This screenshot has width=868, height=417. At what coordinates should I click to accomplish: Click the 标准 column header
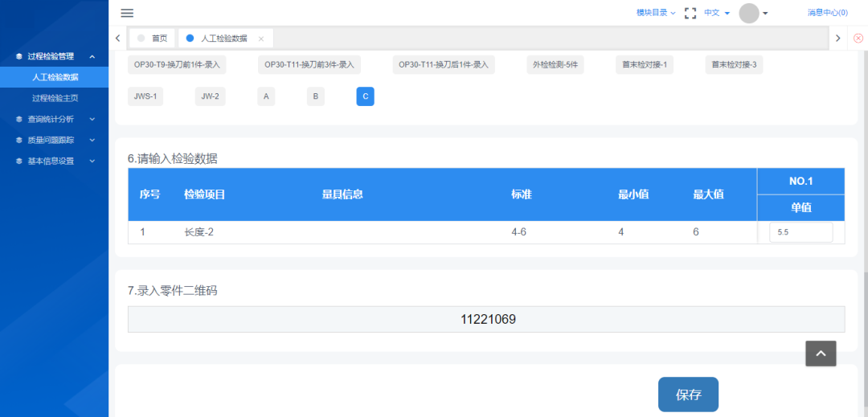point(522,194)
